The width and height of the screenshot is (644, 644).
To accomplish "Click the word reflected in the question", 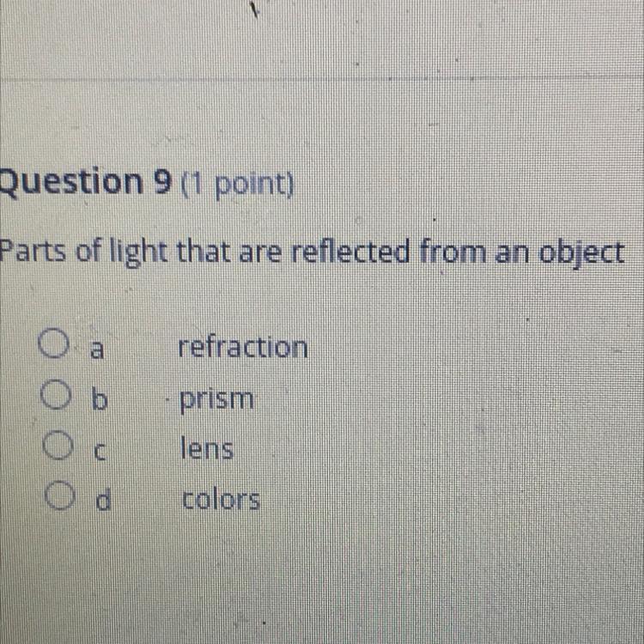I will 350,252.
